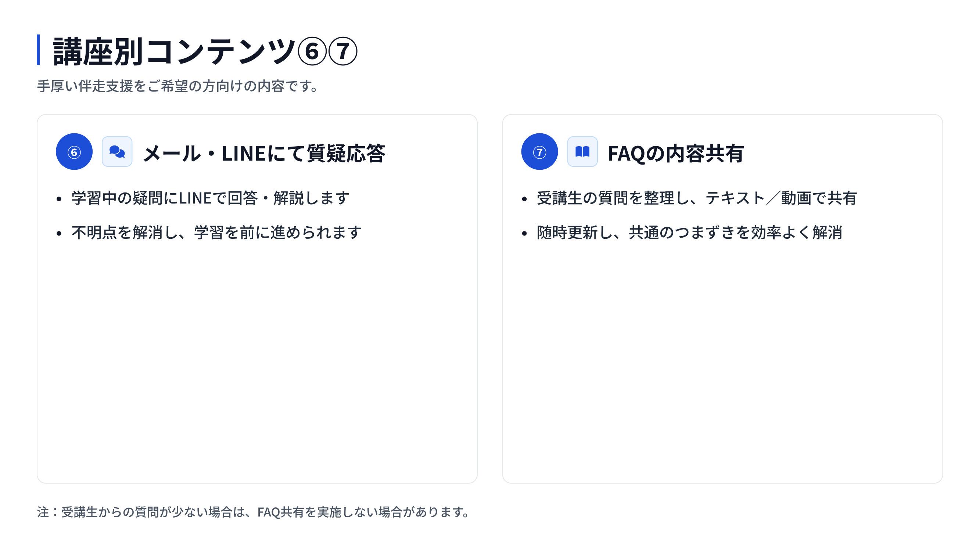Click the bullet text 随時更新し、共通のつまずきを効率よく解消

689,233
